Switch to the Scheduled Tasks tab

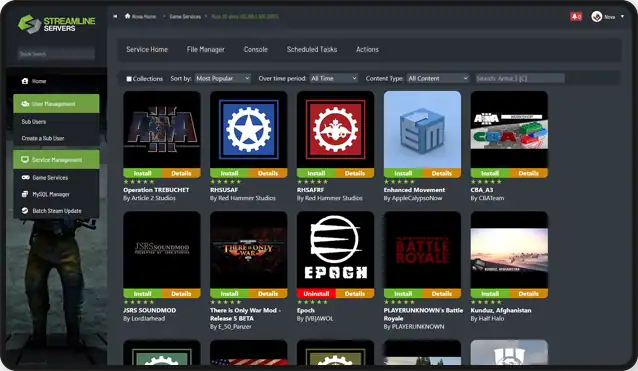click(312, 49)
